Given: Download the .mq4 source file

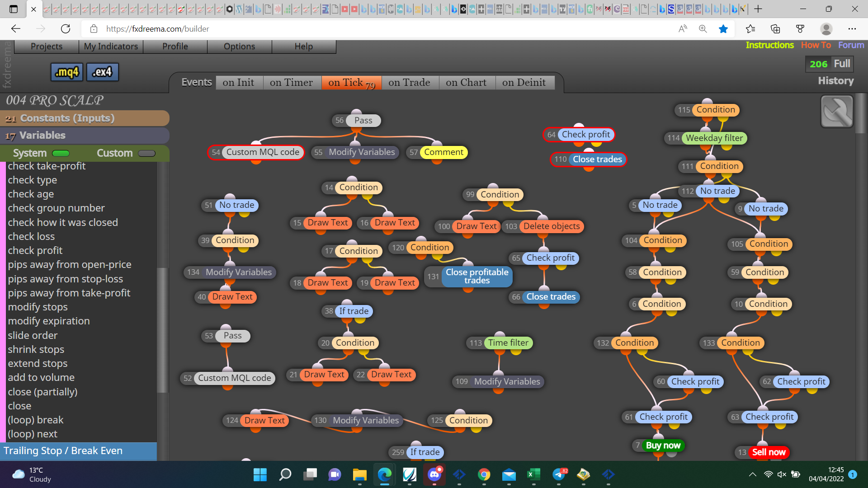Looking at the screenshot, I should click(x=67, y=72).
